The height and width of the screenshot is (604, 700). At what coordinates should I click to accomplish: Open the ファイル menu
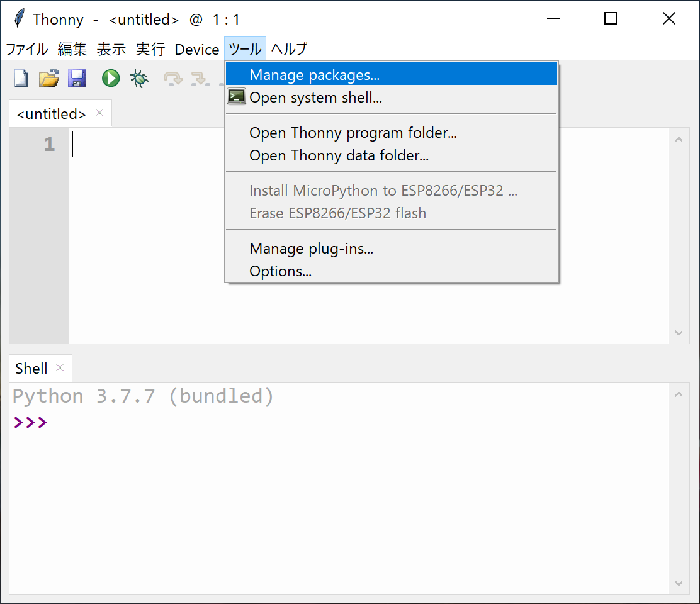tap(27, 49)
